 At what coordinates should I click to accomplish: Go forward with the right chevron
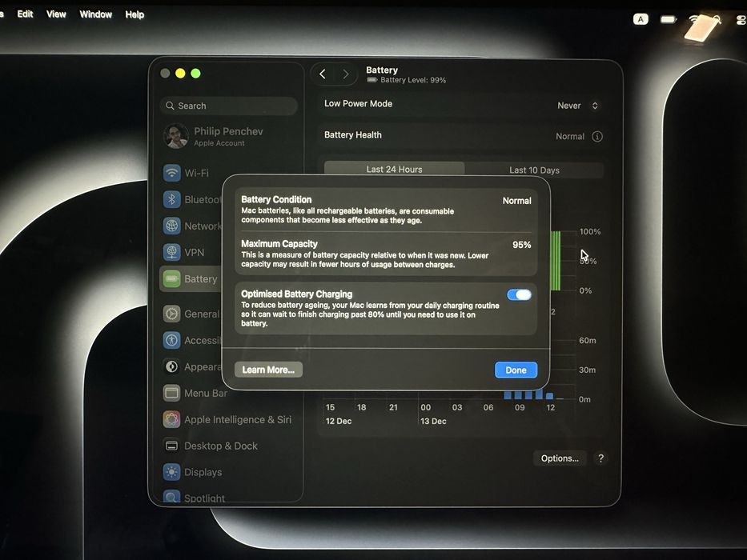click(x=346, y=74)
